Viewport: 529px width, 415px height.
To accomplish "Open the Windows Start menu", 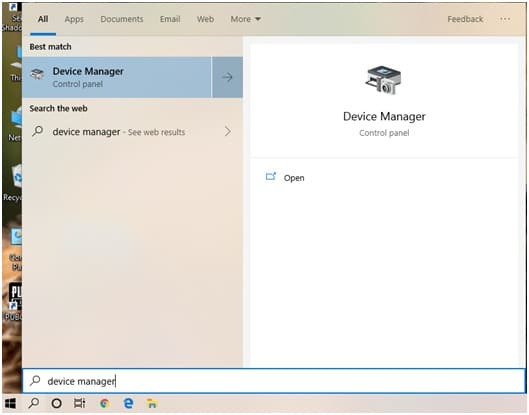I will [10, 403].
